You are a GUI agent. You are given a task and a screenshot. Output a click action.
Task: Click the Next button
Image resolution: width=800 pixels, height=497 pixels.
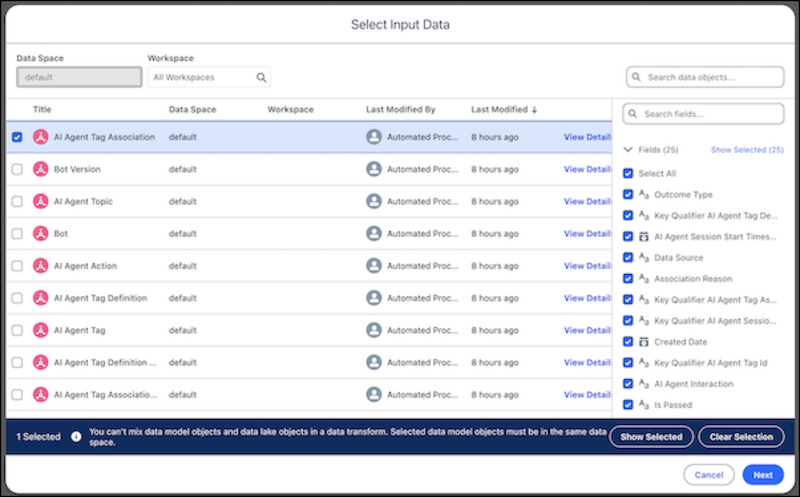[763, 475]
